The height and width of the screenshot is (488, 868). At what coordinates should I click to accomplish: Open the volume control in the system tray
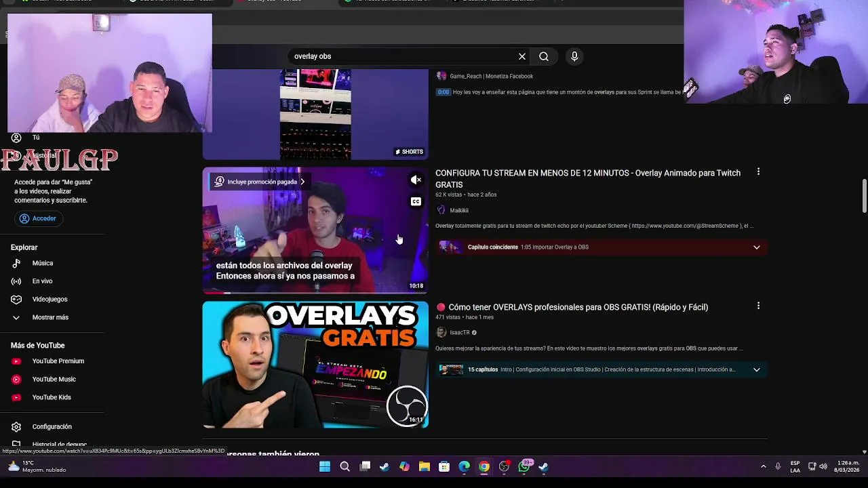(823, 466)
